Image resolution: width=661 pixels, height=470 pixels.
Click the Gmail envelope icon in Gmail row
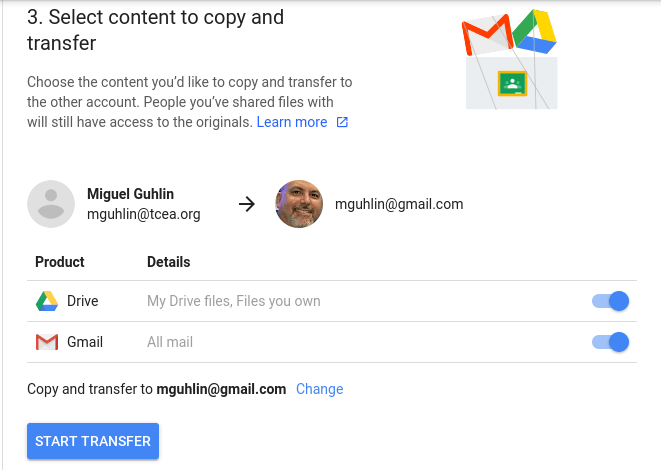pyautogui.click(x=47, y=342)
